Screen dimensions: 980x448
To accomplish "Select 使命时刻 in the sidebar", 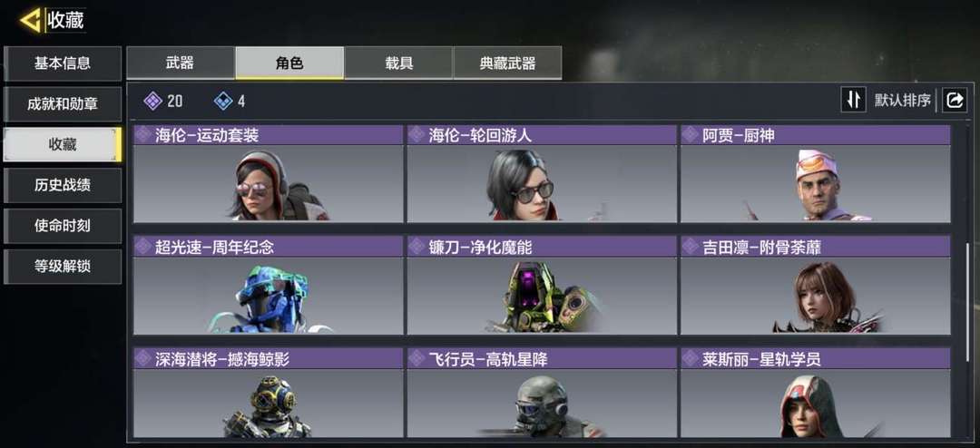I will pyautogui.click(x=63, y=226).
